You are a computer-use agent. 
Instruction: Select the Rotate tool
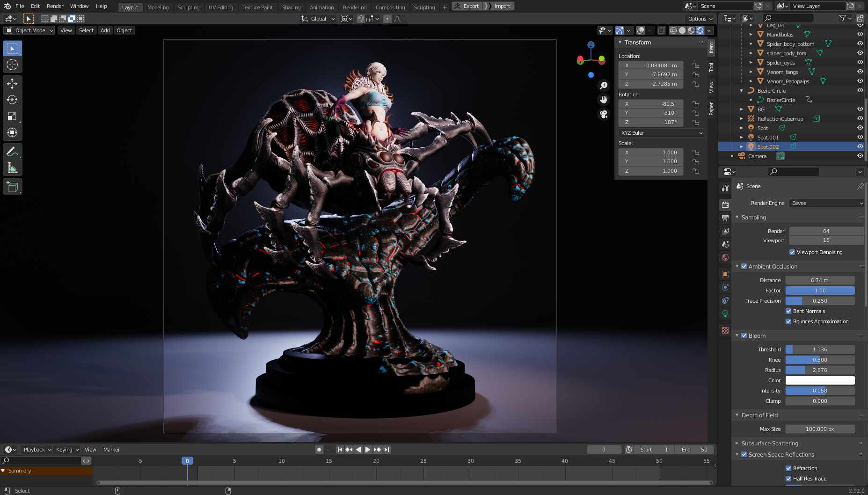(12, 100)
